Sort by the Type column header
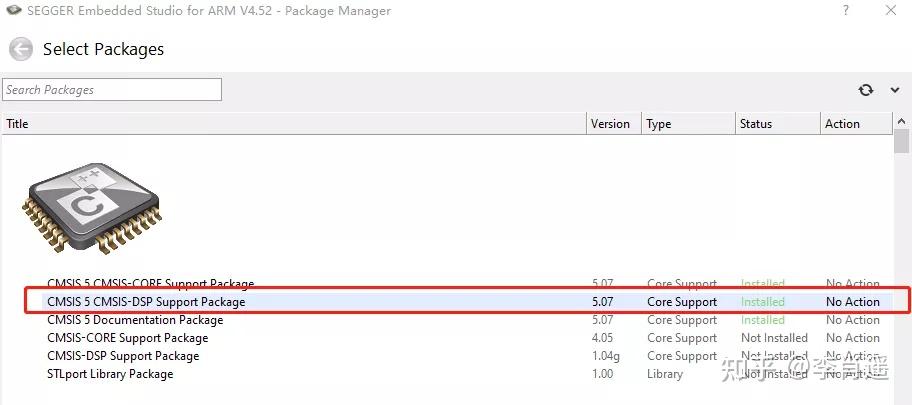912x405 pixels. 686,124
